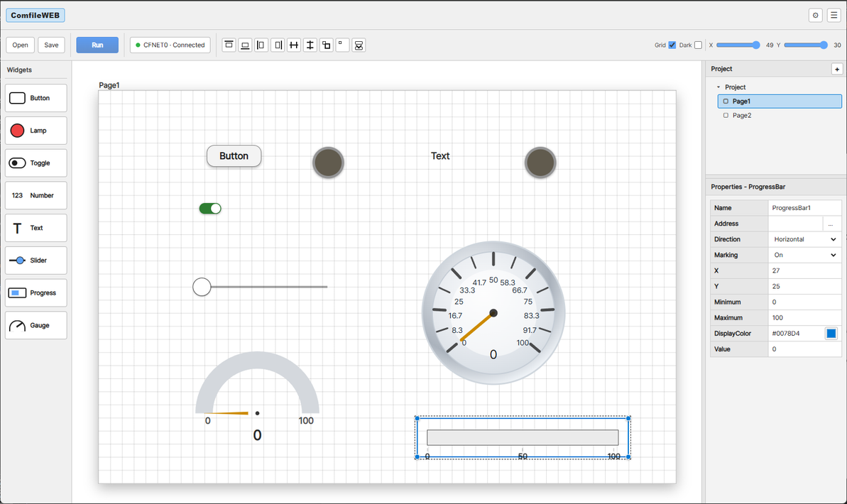The width and height of the screenshot is (847, 504).
Task: Click the Value property field
Action: click(805, 349)
